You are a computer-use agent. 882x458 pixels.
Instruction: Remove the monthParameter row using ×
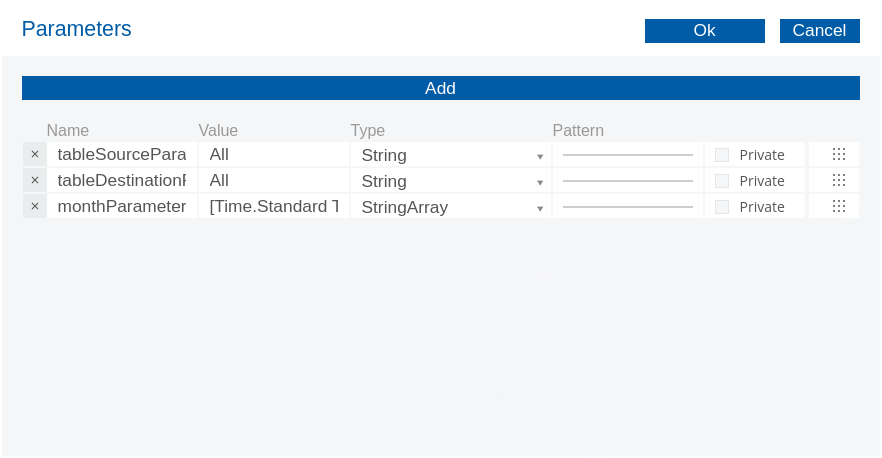pos(35,207)
